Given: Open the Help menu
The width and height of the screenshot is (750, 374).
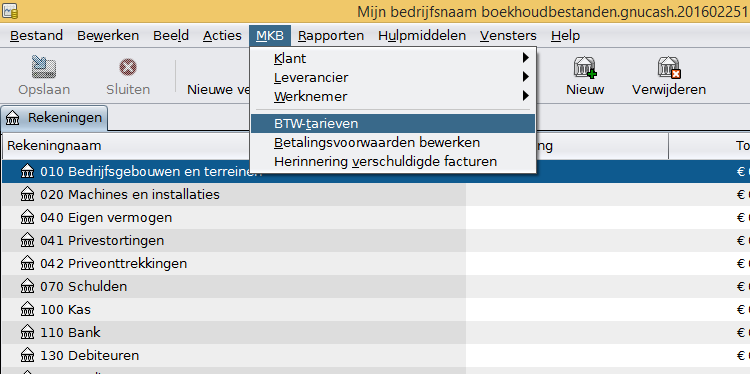Looking at the screenshot, I should (565, 36).
